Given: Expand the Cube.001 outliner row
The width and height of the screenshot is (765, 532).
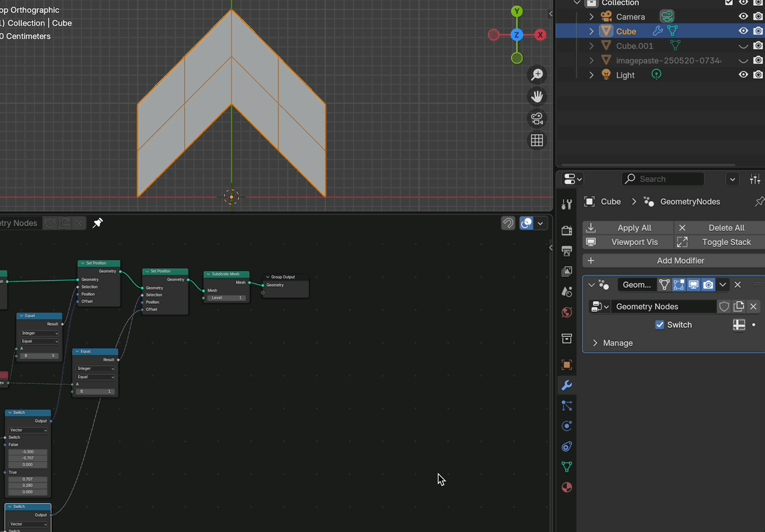Looking at the screenshot, I should coord(592,46).
